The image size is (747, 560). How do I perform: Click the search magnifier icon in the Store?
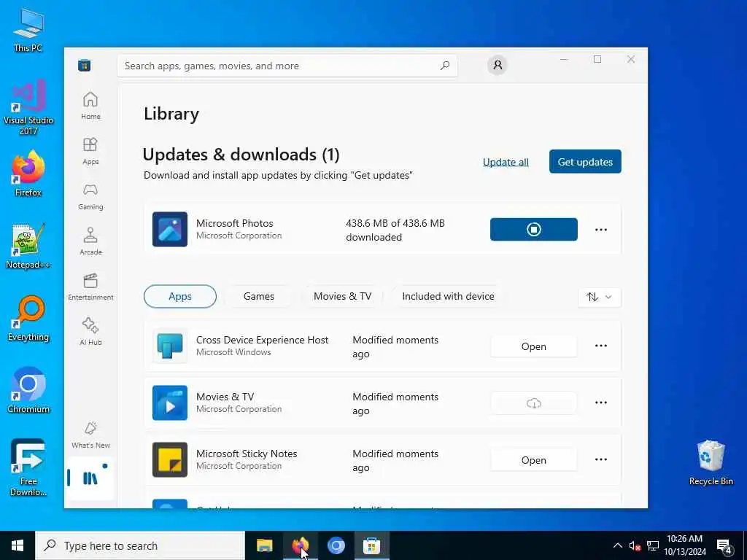(445, 66)
